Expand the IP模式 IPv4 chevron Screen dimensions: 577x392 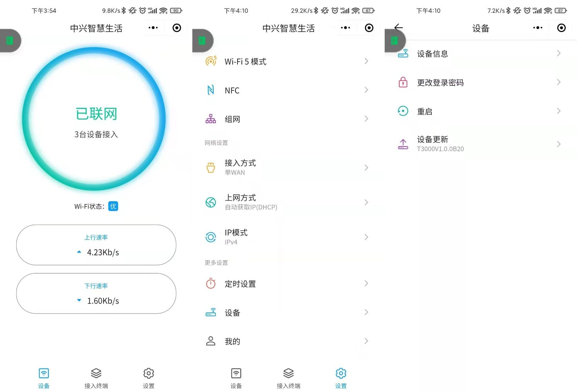[x=366, y=237]
